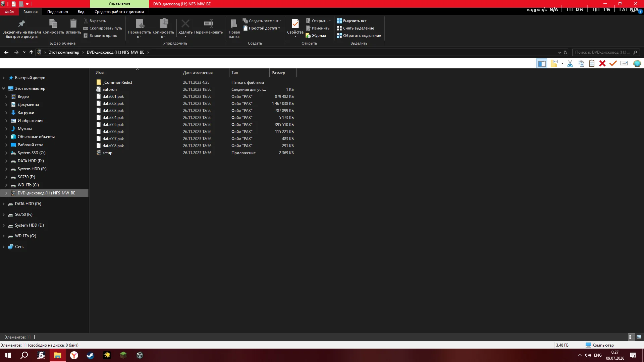This screenshot has height=362, width=644.
Task: Refresh the address bar location
Action: coord(566,52)
